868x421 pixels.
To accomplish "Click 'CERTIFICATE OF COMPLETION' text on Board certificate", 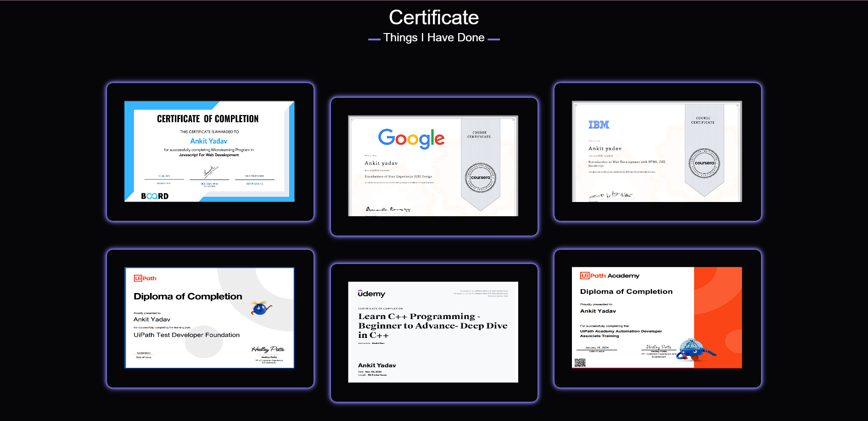I will pyautogui.click(x=208, y=119).
